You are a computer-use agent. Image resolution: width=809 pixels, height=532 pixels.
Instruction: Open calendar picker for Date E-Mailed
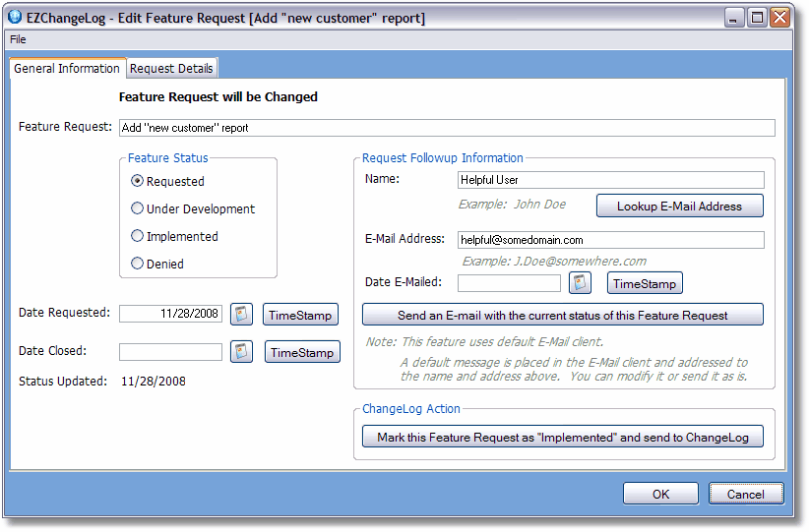click(580, 283)
